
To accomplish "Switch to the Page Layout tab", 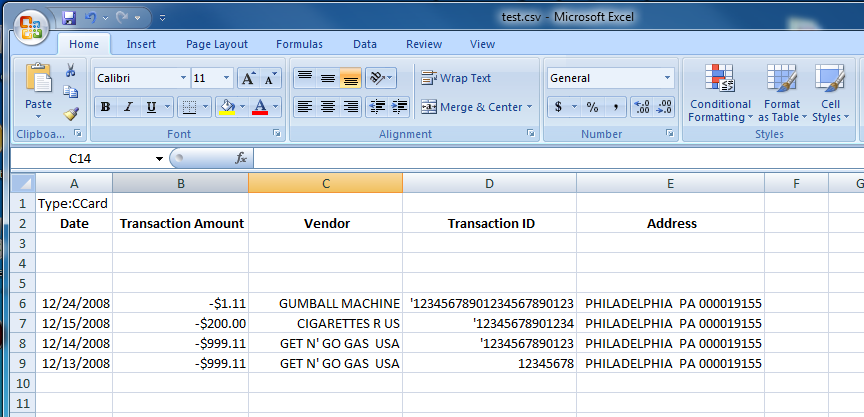I will pos(217,44).
